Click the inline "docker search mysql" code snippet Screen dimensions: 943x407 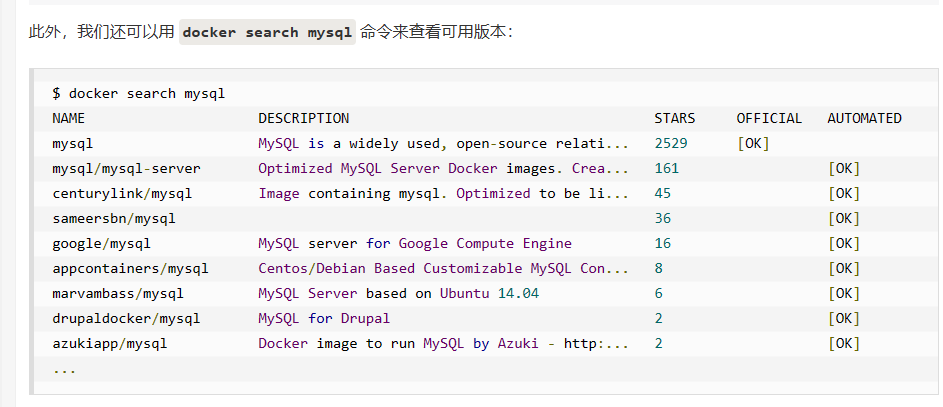pos(267,32)
